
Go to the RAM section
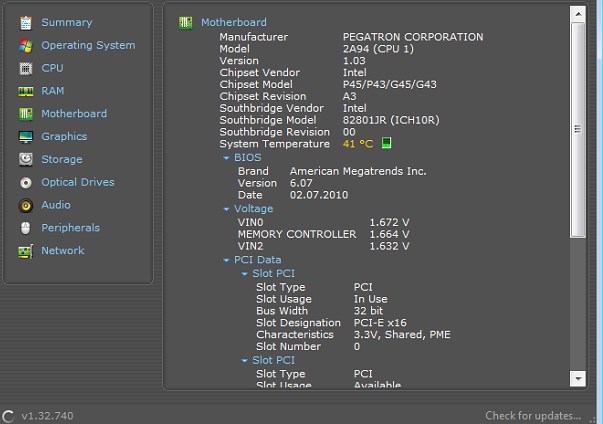point(53,90)
